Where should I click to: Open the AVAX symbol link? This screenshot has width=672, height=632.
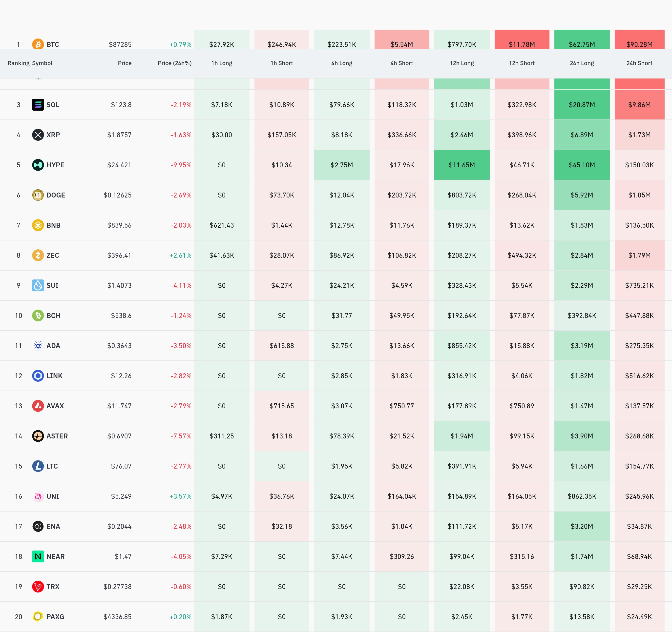pos(55,406)
